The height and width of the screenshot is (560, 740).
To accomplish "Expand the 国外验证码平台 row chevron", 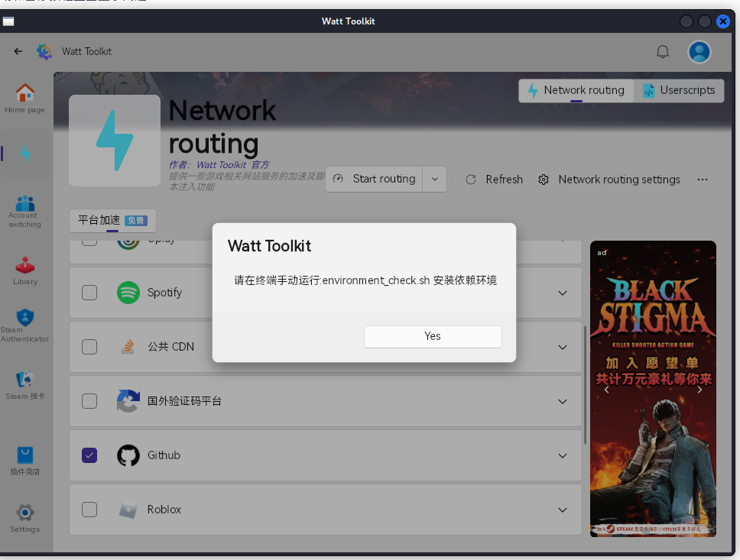I will 563,402.
